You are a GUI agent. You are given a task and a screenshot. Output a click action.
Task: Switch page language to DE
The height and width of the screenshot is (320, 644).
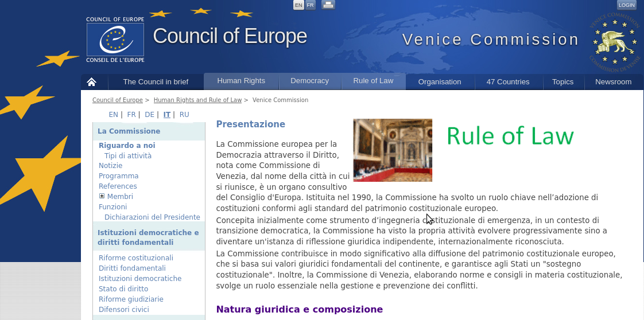[x=149, y=115]
